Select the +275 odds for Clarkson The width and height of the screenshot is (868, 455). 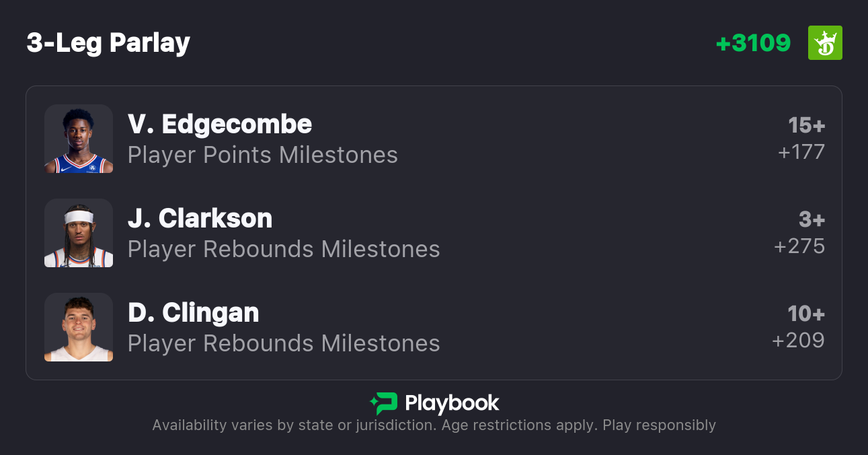(799, 246)
